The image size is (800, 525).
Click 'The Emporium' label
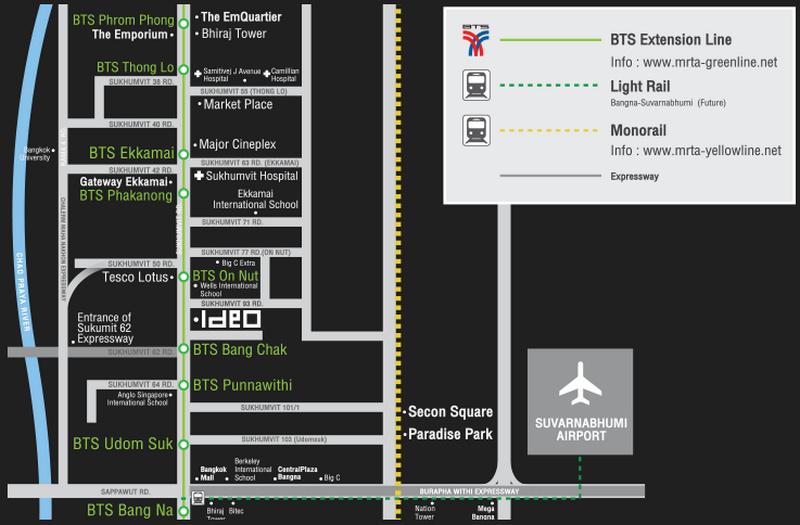pyautogui.click(x=130, y=35)
